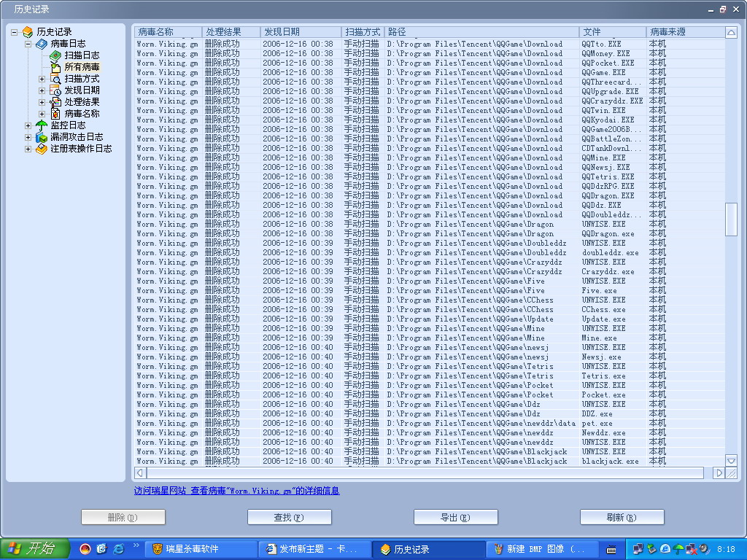Click the magnifier icon next to 扫描方式
This screenshot has height=560, width=747.
pyautogui.click(x=55, y=79)
